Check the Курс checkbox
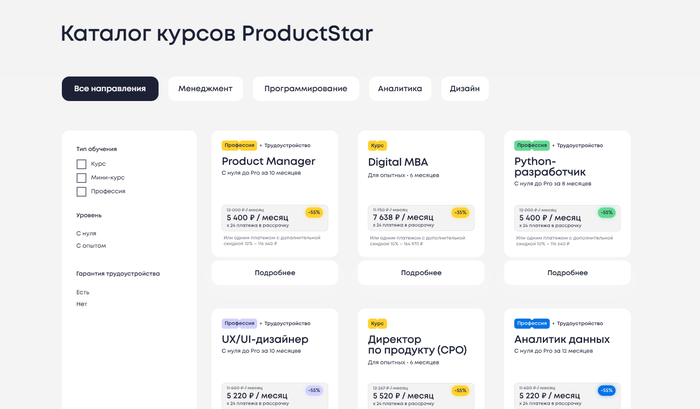Viewport: 700px width, 409px height. 82,164
